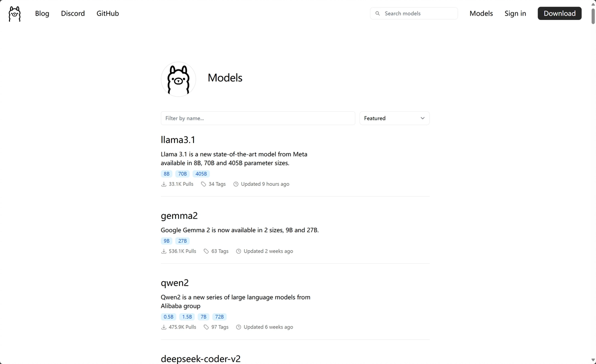Click the Ollama llama logo in header
This screenshot has width=596, height=364.
[14, 13]
